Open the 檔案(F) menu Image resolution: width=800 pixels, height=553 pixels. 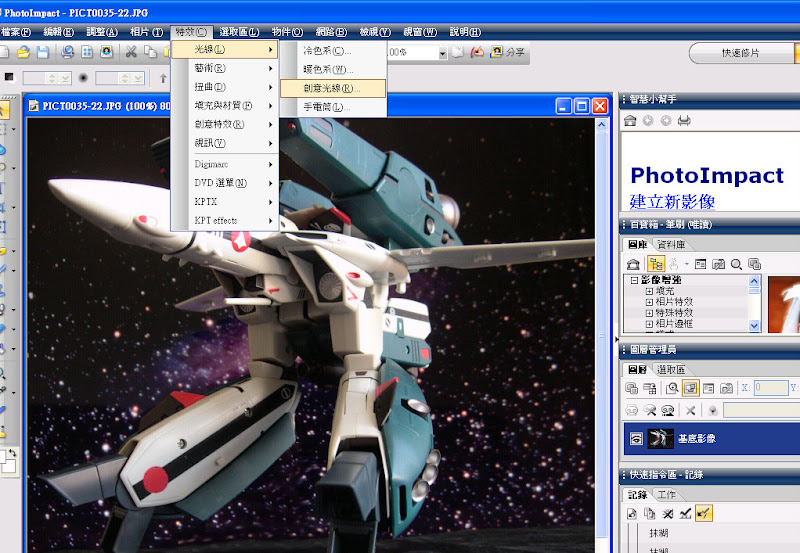[x=16, y=32]
